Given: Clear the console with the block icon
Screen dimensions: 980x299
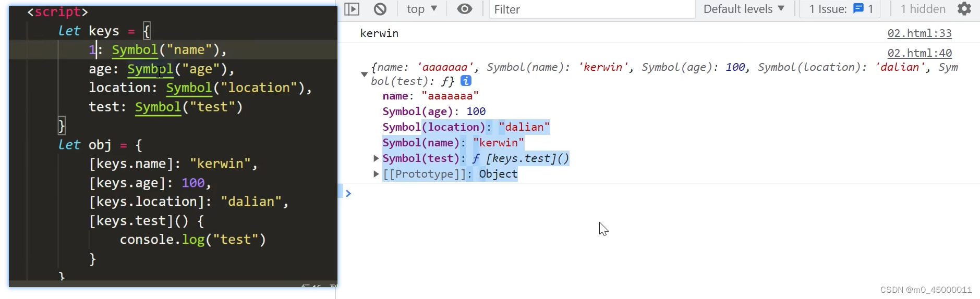Looking at the screenshot, I should [x=380, y=9].
